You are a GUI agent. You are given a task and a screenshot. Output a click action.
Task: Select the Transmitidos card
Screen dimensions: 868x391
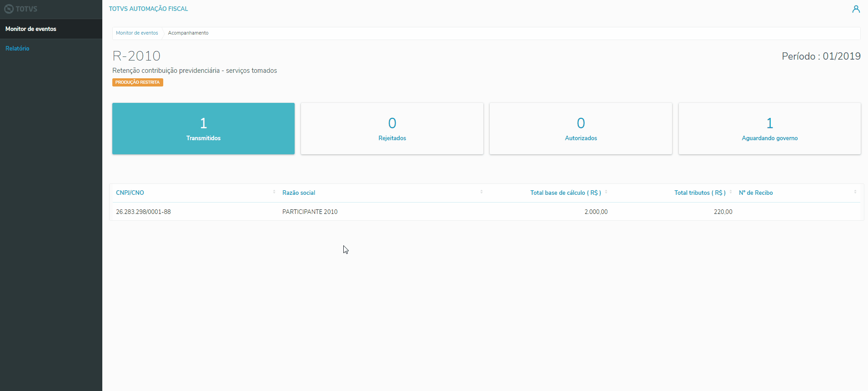pyautogui.click(x=203, y=128)
